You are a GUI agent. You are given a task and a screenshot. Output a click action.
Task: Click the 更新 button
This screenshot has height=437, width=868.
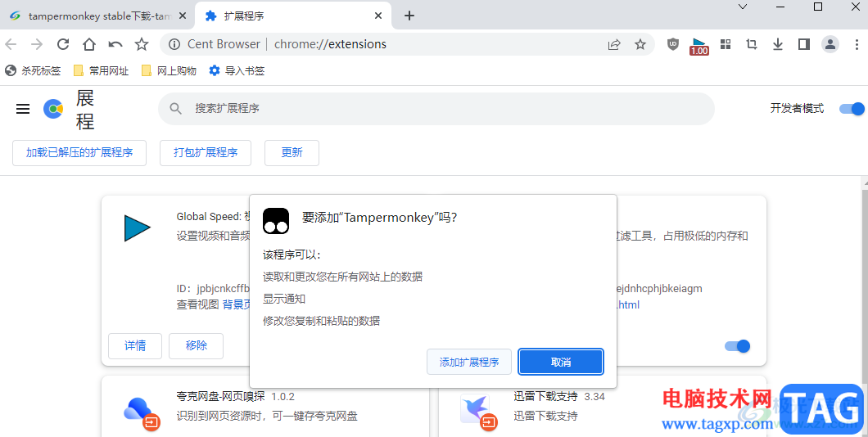coord(292,153)
